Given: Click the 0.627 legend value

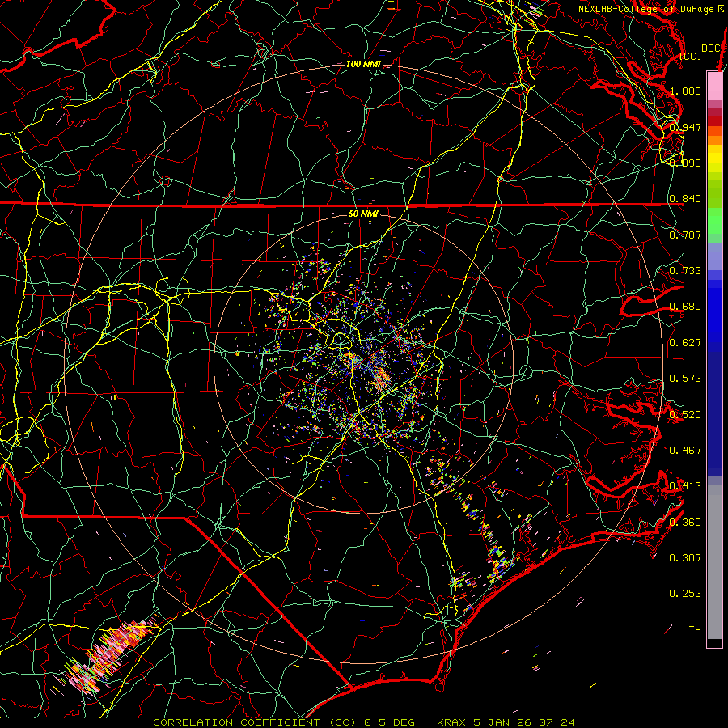Looking at the screenshot, I should coord(685,343).
